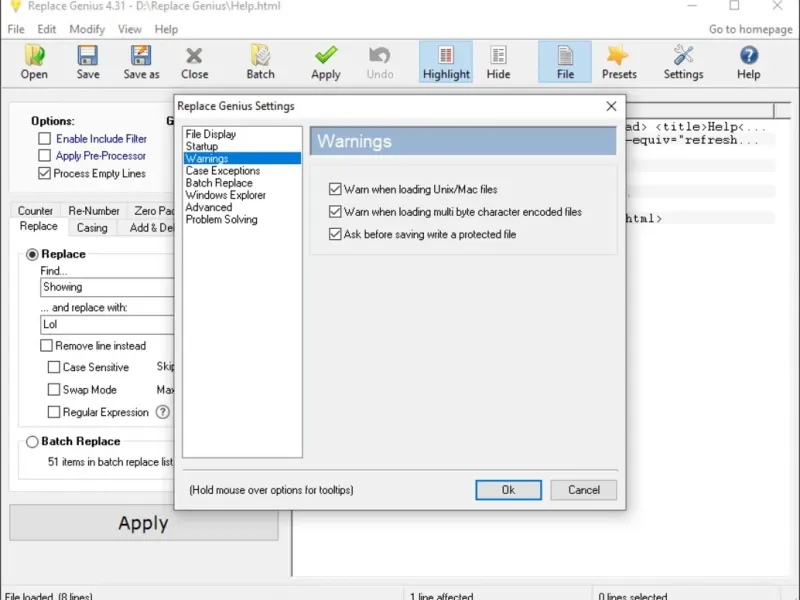
Task: Toggle the File view toolbar button
Action: pos(565,62)
